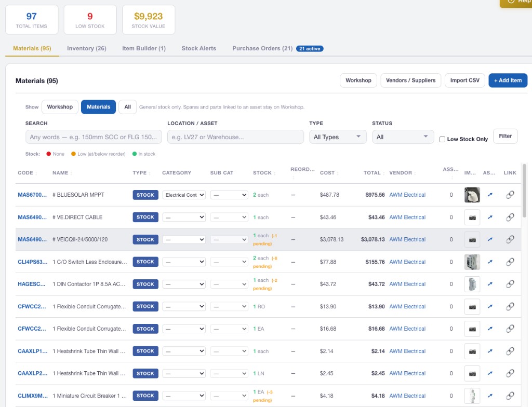The image size is (532, 407).
Task: Click the Filter button
Action: [505, 136]
